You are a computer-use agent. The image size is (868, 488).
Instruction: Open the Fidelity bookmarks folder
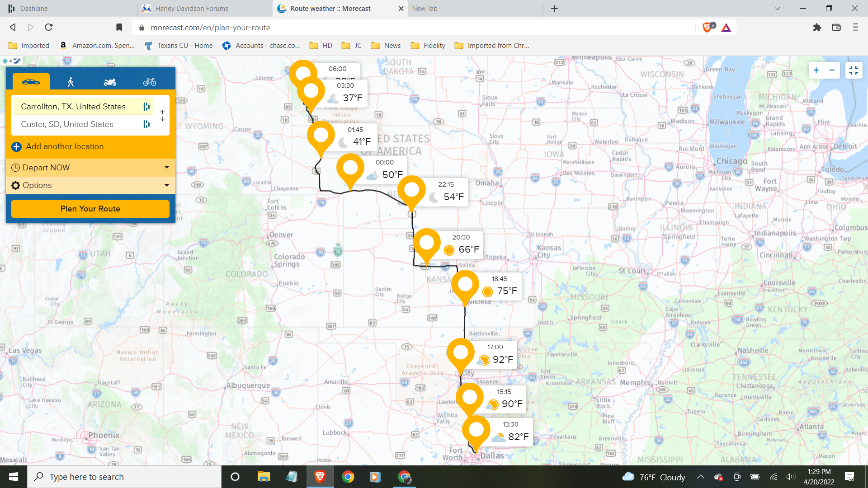(x=428, y=46)
